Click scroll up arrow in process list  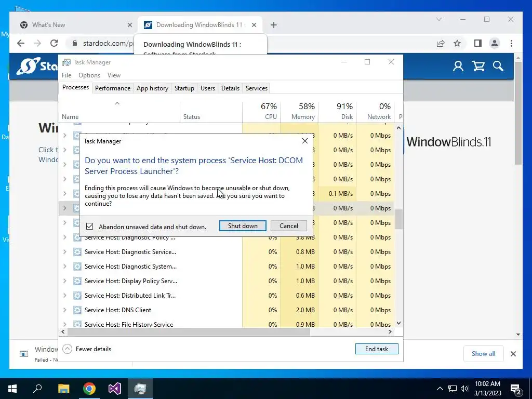pos(398,128)
